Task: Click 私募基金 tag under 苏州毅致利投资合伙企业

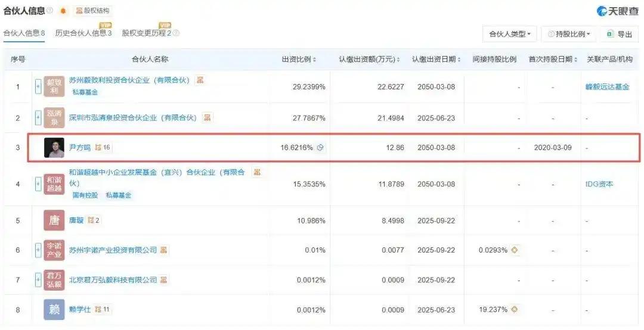Action: click(x=85, y=92)
